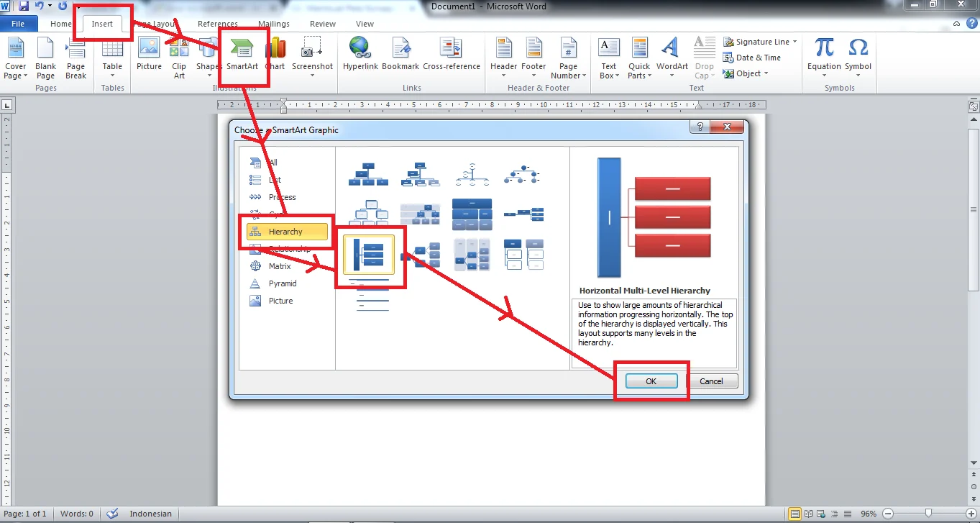Switch to the Mailings tab
The image size is (980, 523).
tap(274, 24)
